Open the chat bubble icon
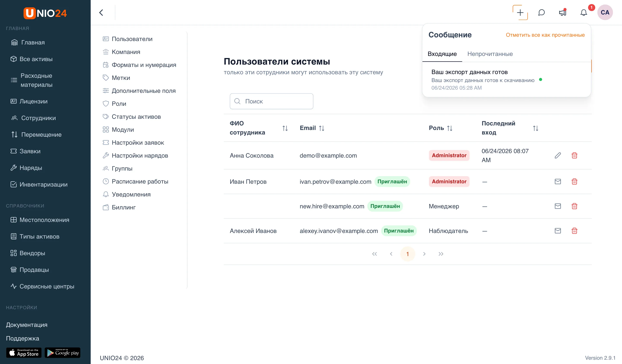Screen dimensions: 622x364 (541, 13)
